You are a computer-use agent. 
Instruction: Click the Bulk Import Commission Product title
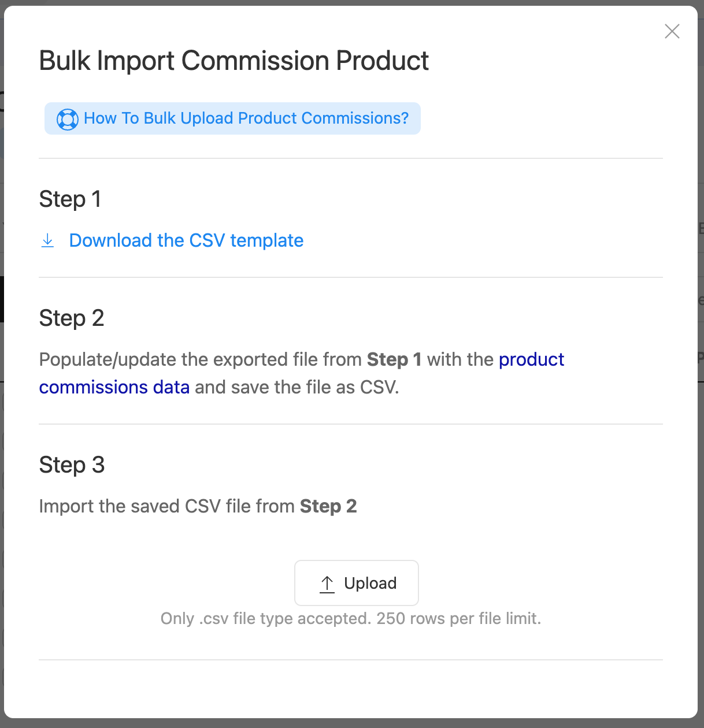click(x=234, y=61)
